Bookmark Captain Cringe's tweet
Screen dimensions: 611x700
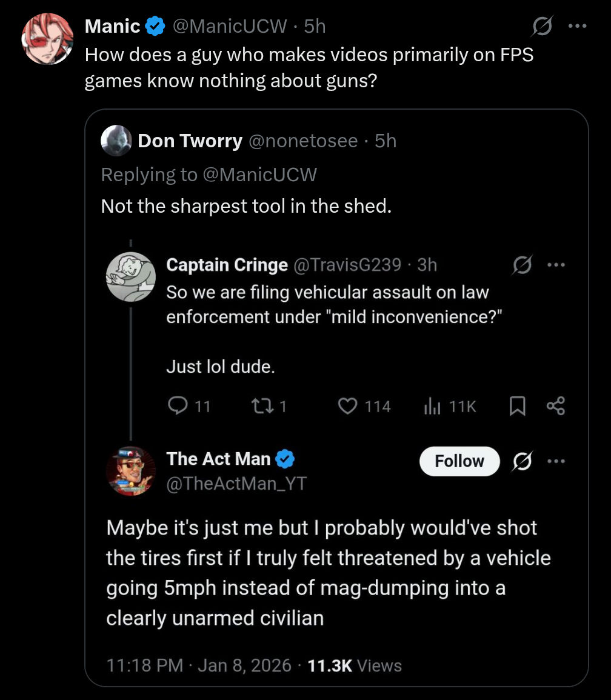(516, 406)
